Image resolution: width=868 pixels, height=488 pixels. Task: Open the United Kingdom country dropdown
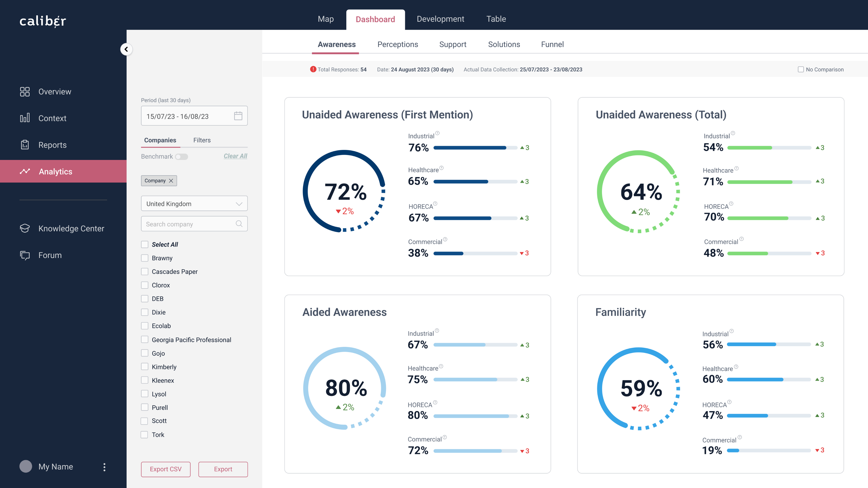[x=194, y=203]
